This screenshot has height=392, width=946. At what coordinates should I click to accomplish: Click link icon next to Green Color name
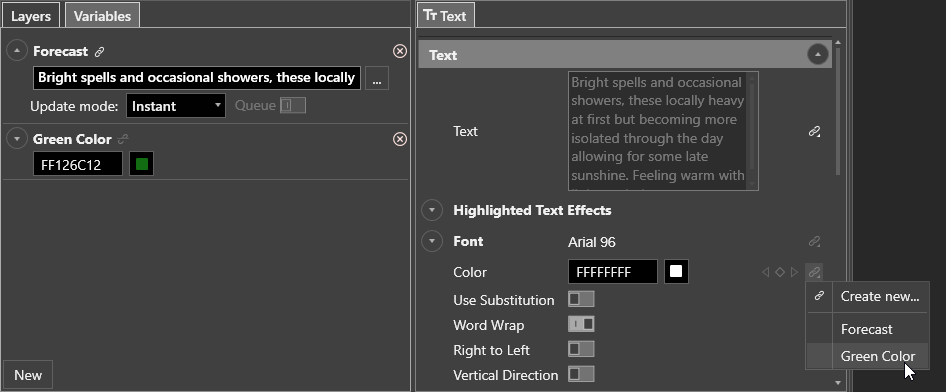point(123,139)
